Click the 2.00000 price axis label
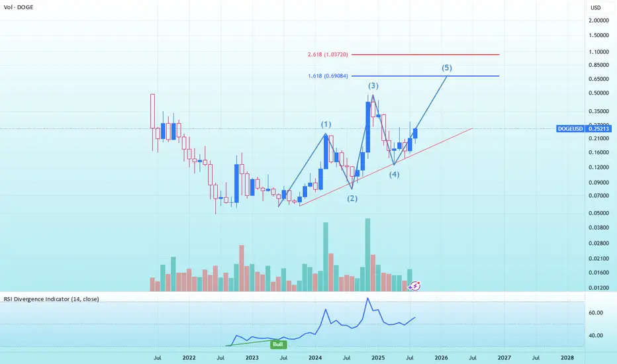 click(598, 21)
